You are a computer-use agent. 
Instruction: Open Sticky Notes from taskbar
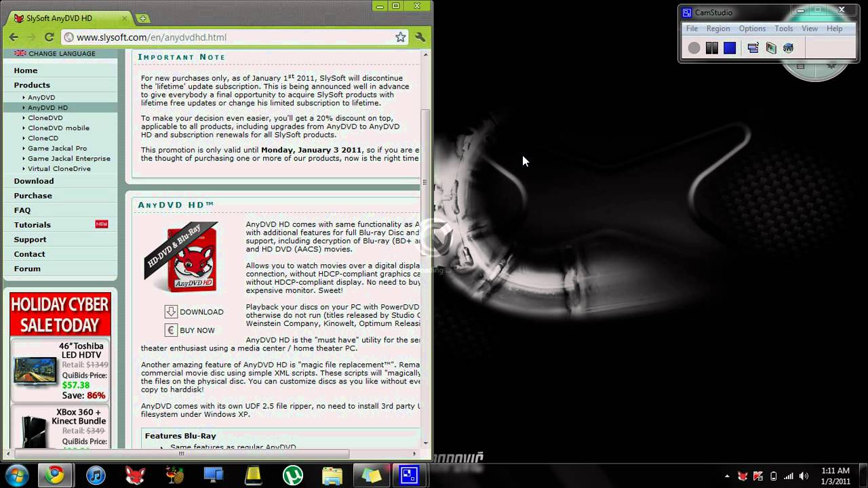[x=371, y=476]
